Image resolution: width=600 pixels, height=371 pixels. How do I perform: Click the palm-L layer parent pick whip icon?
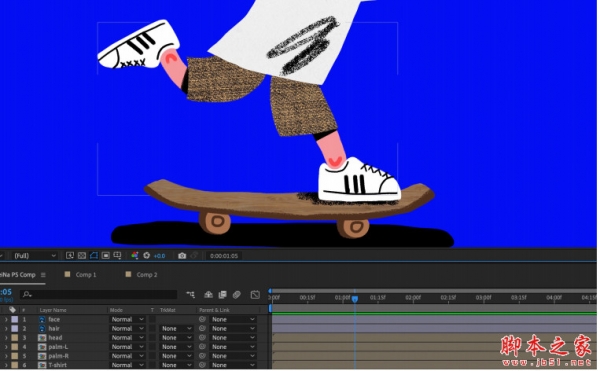202,347
